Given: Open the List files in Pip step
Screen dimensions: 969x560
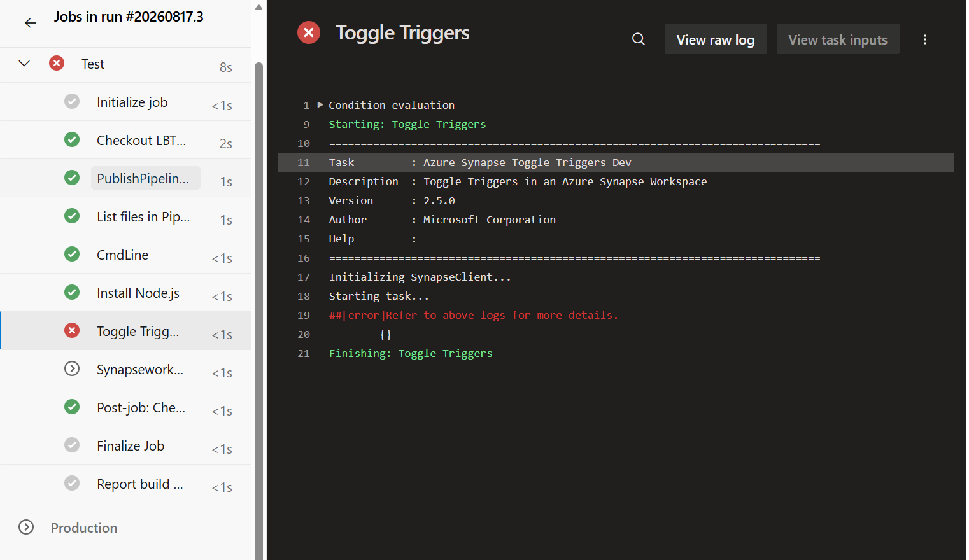Looking at the screenshot, I should (126, 216).
